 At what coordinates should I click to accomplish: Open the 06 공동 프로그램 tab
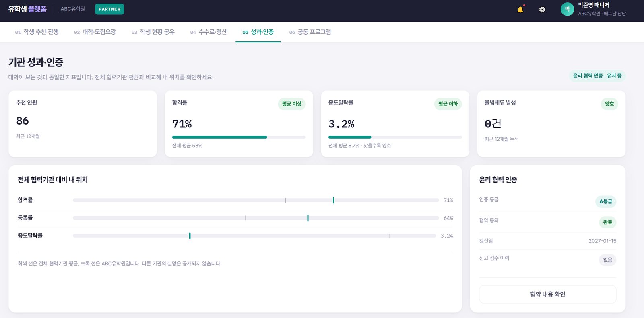tap(310, 32)
